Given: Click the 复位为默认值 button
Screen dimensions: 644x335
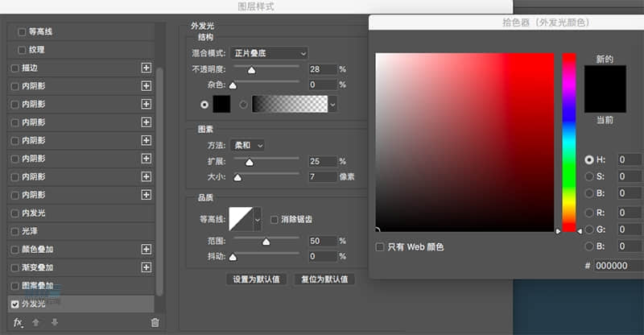Looking at the screenshot, I should coord(324,279).
